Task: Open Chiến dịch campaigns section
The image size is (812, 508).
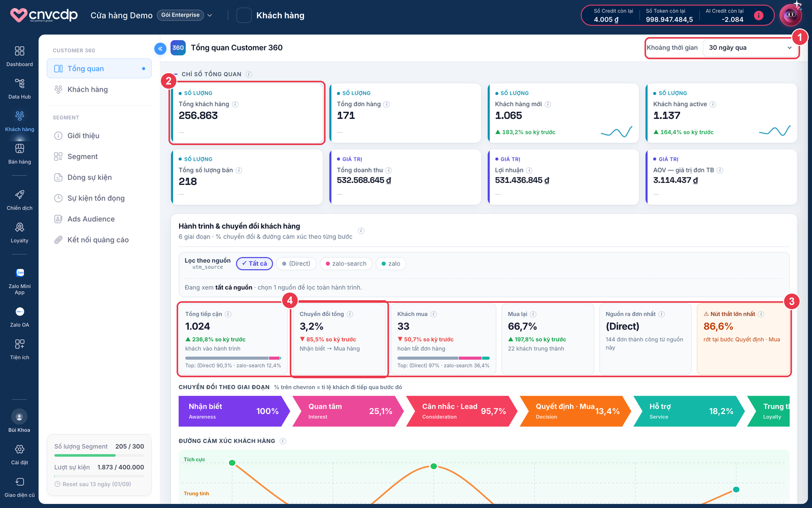Action: (x=19, y=200)
